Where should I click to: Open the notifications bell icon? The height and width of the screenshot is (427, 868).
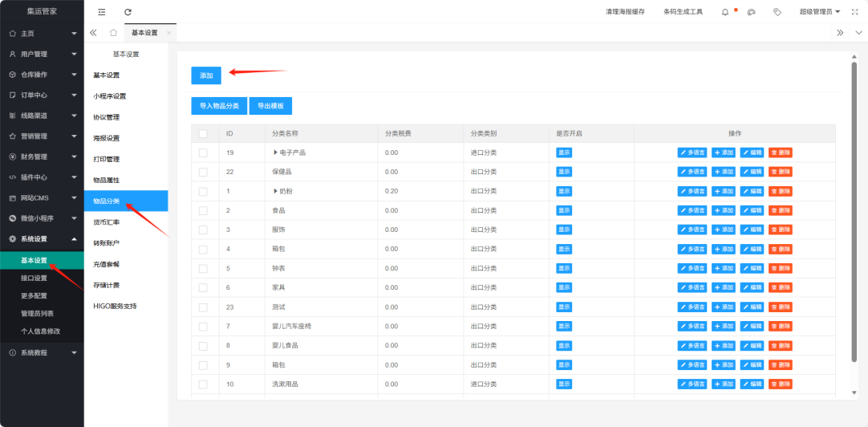click(x=725, y=11)
